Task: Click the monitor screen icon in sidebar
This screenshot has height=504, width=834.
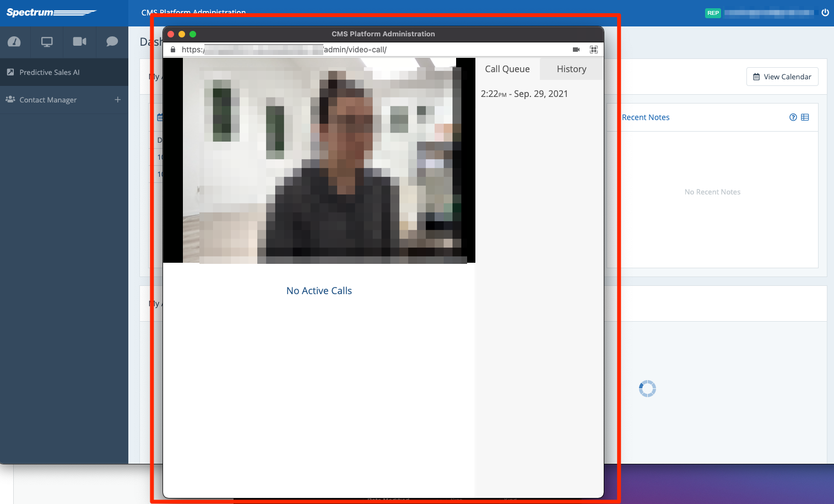Action: point(47,42)
